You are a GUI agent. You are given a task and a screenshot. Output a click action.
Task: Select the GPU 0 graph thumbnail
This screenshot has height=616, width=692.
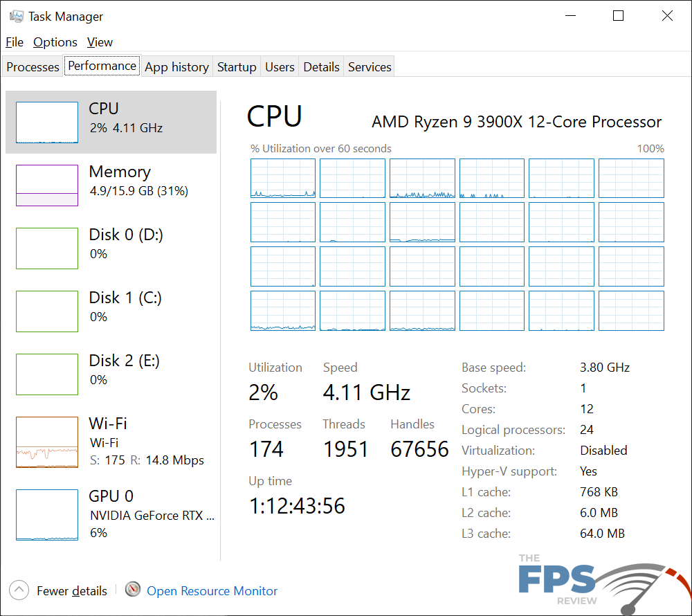47,514
